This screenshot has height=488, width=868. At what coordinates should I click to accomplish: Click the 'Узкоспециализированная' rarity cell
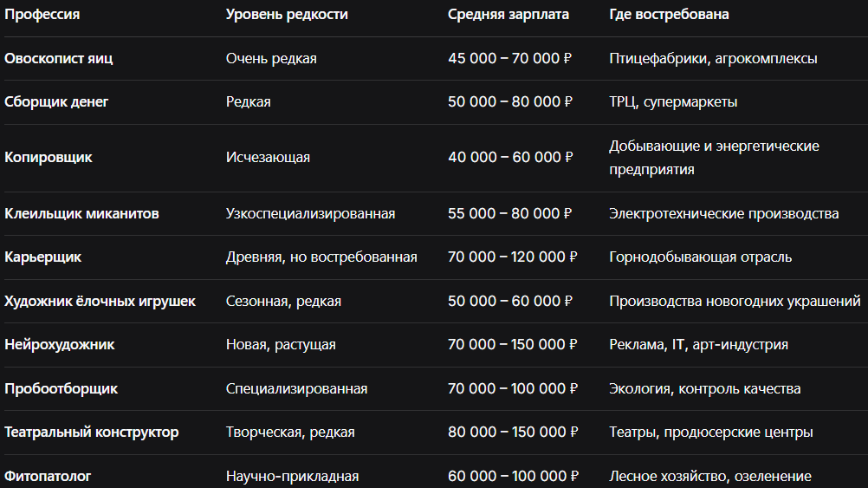(x=310, y=214)
